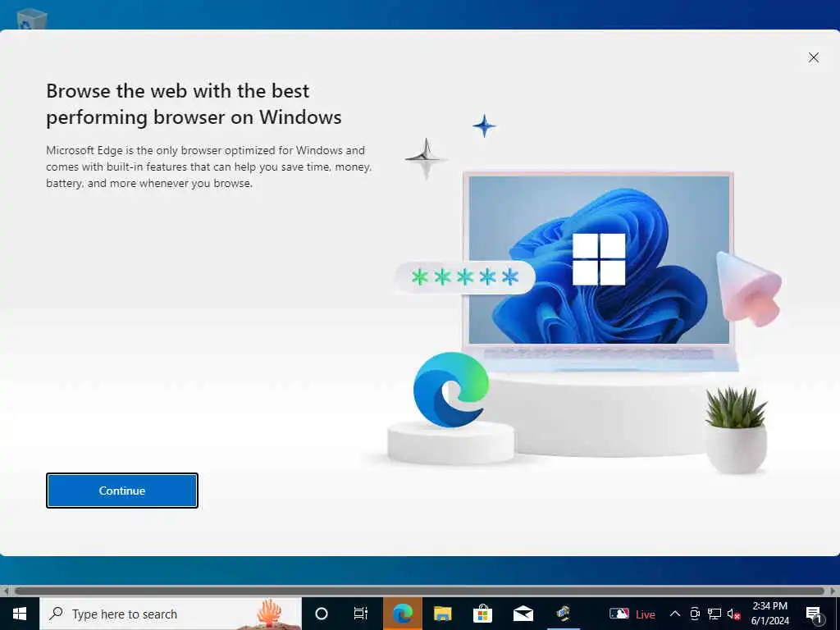Image resolution: width=840 pixels, height=630 pixels.
Task: Close the Edge welcome dialog
Action: pos(813,57)
